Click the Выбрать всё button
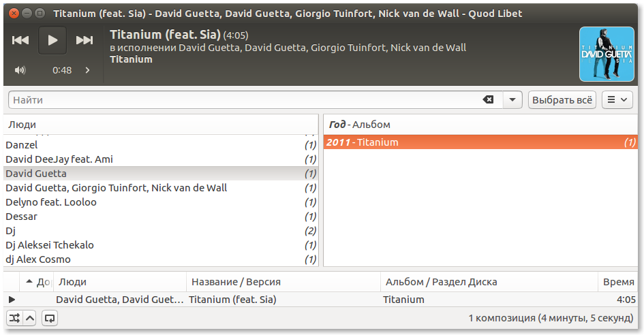Viewport: 644px width, 335px height. [x=562, y=100]
